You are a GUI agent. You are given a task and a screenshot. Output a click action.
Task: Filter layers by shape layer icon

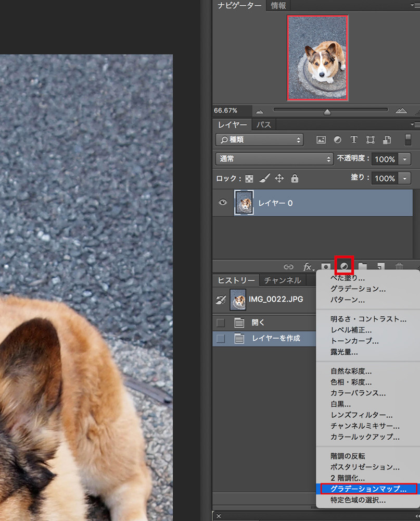371,140
